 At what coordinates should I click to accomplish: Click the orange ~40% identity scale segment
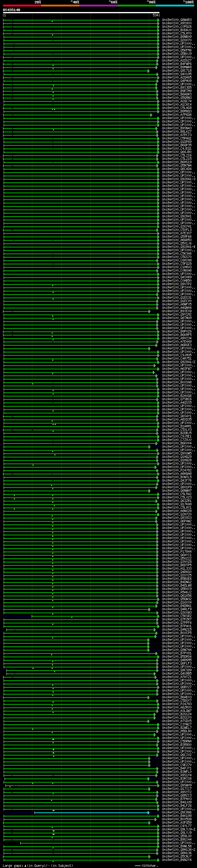point(60,6)
